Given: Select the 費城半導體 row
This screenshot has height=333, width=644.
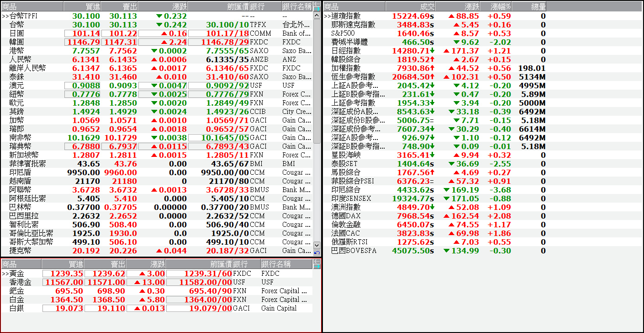Looking at the screenshot, I should tap(435, 42).
